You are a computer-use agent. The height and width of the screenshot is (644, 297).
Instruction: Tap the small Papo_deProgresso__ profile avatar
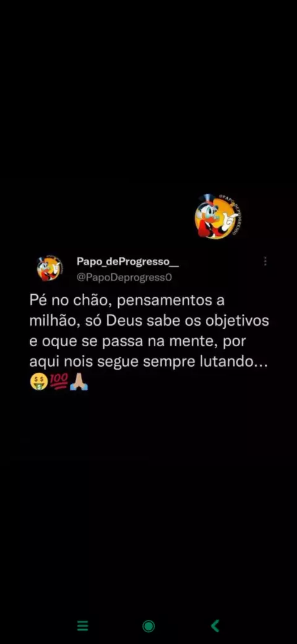[49, 268]
